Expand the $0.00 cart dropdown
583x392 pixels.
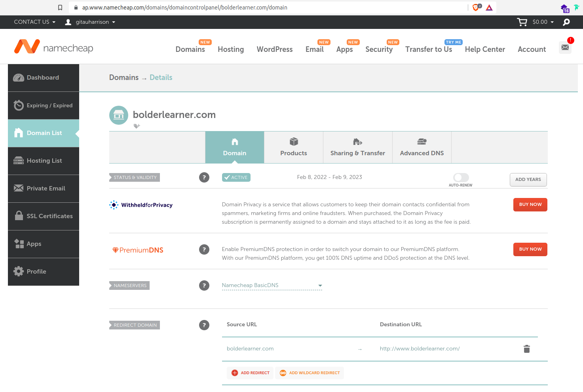[x=543, y=22]
